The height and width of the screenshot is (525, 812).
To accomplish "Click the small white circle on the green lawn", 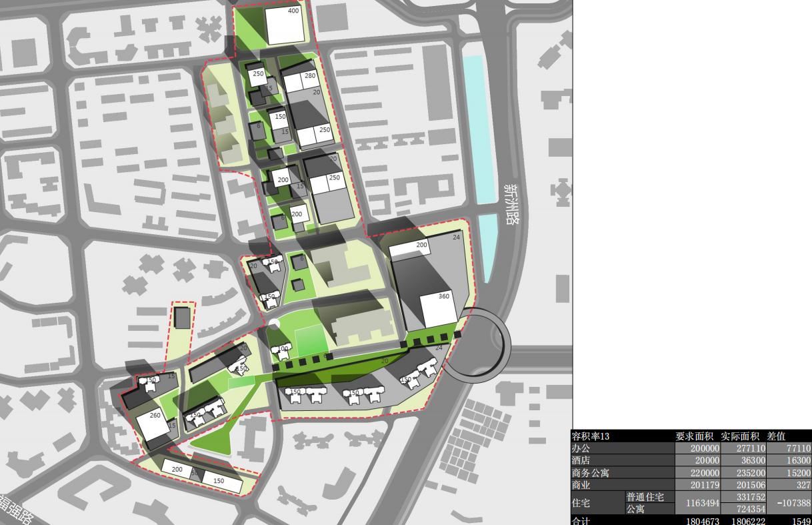I will (x=273, y=324).
